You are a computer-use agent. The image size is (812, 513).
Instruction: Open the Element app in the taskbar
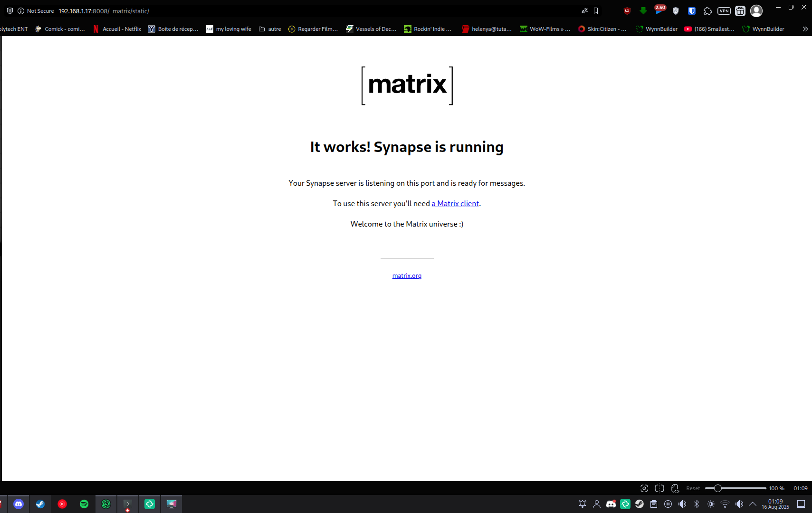[150, 504]
